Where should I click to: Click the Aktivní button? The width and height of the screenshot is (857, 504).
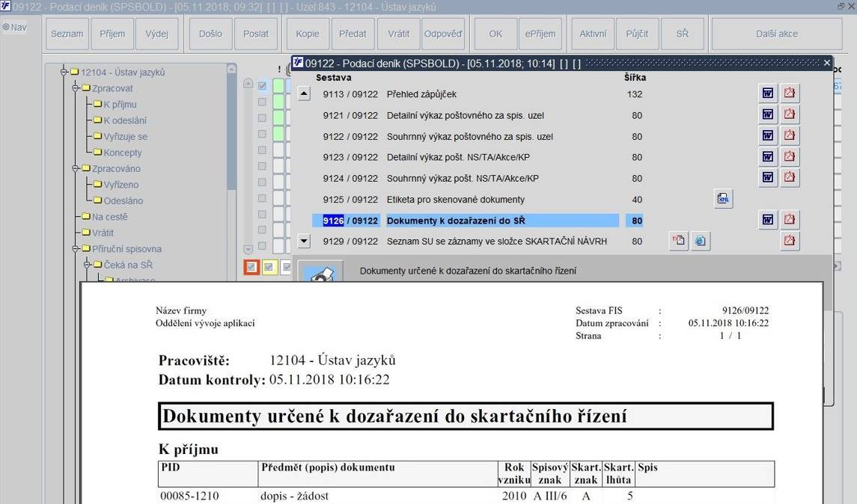pos(593,34)
